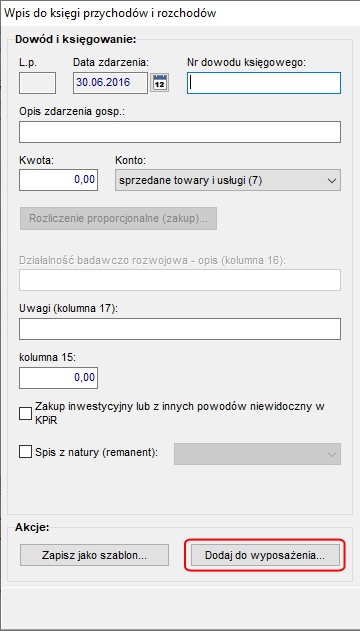Click Zapisz jako szablon button

[x=94, y=555]
